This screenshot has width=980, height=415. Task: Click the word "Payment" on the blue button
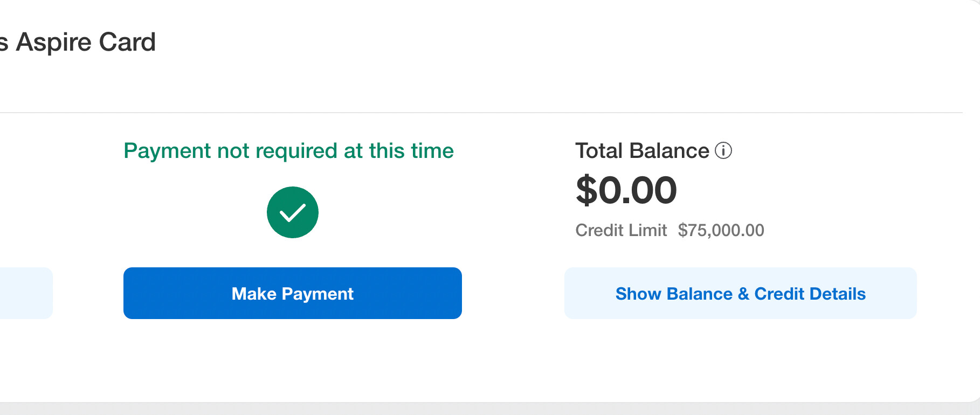pos(318,294)
